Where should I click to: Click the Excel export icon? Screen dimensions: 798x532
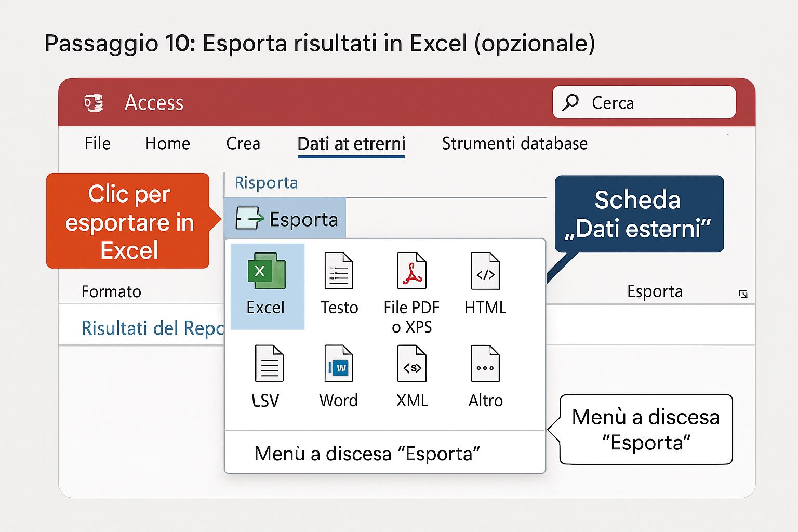267,271
